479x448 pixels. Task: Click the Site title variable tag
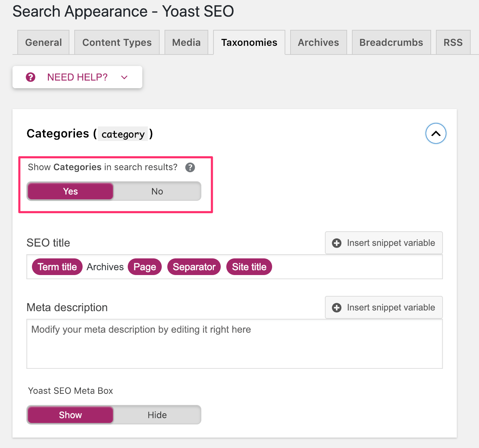249,267
